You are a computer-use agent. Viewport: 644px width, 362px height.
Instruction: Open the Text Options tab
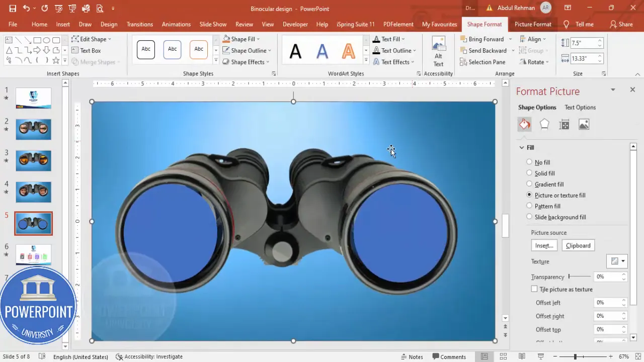point(580,107)
